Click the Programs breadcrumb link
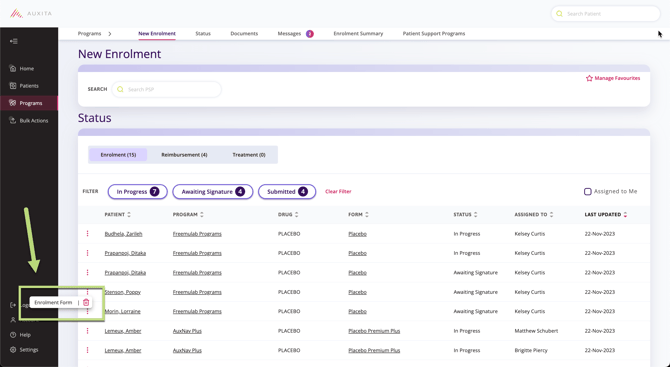Image resolution: width=670 pixels, height=367 pixels. coord(89,33)
